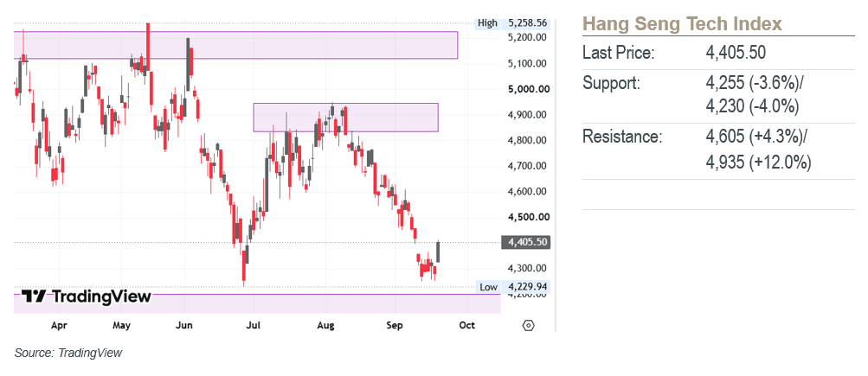868x376 pixels.
Task: Click the 4,700.00 price axis label
Action: (527, 166)
